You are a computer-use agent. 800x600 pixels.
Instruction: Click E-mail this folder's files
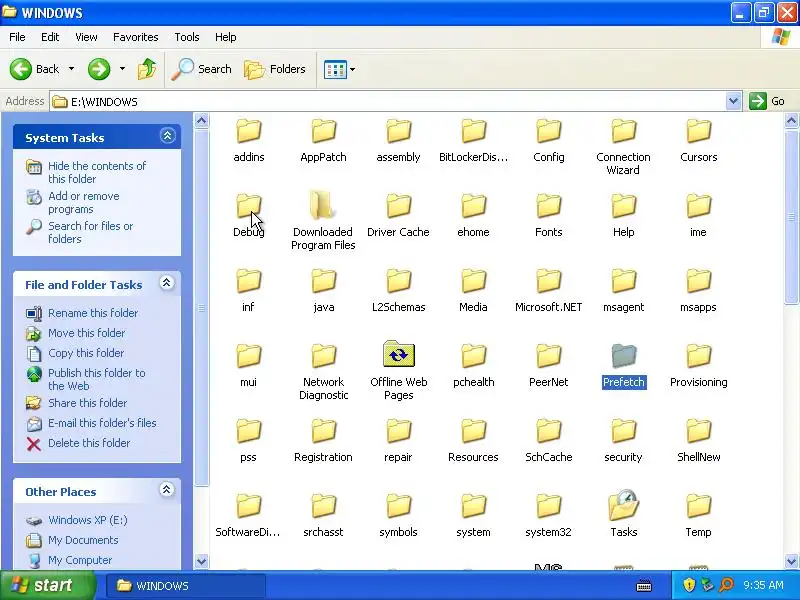click(102, 422)
